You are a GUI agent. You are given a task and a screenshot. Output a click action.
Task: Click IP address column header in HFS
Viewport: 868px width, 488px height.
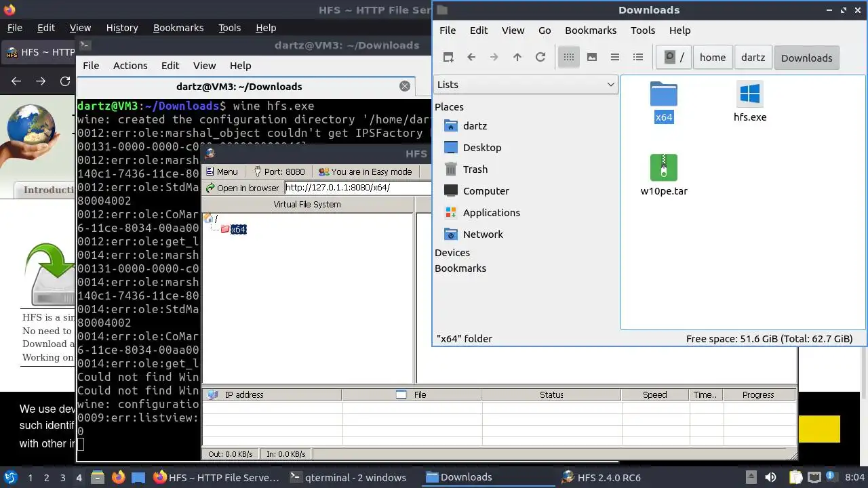pyautogui.click(x=272, y=394)
